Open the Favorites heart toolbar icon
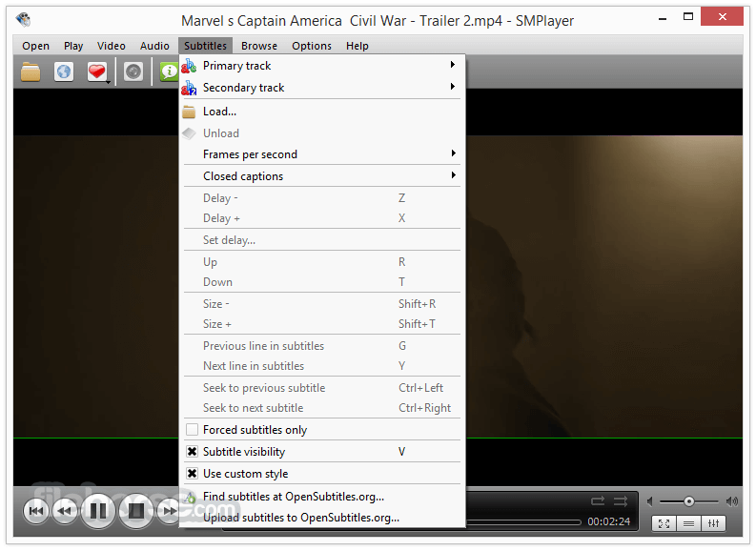This screenshot has height=551, width=756. pyautogui.click(x=96, y=71)
